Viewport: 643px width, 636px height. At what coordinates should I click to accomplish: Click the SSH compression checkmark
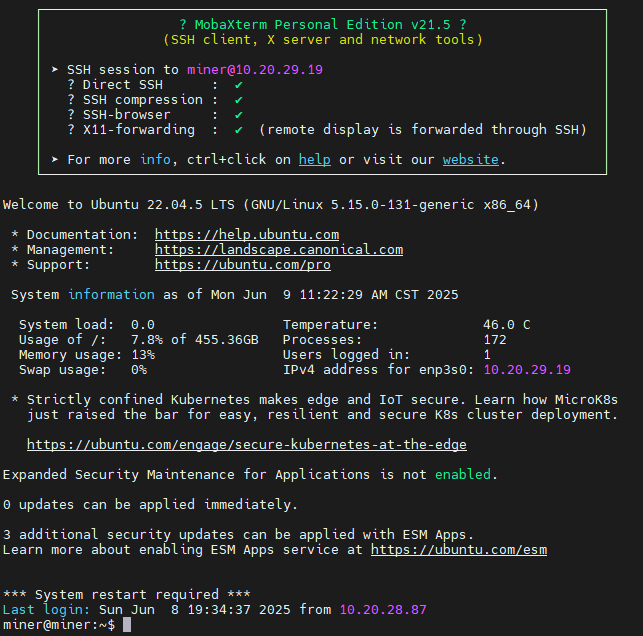click(x=238, y=100)
